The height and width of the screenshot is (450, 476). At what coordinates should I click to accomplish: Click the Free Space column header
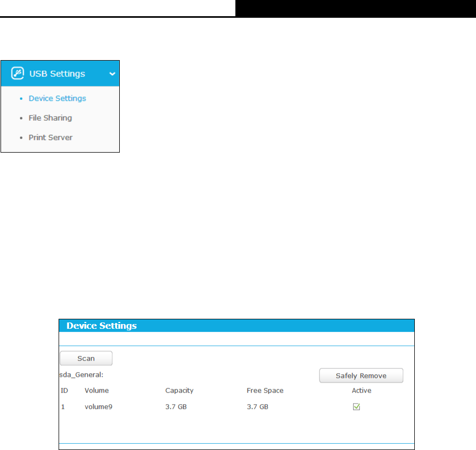click(265, 390)
